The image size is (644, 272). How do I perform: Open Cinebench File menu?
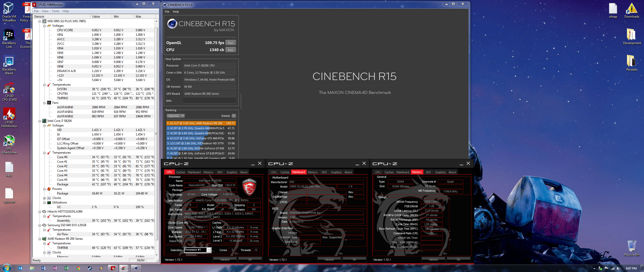point(167,12)
